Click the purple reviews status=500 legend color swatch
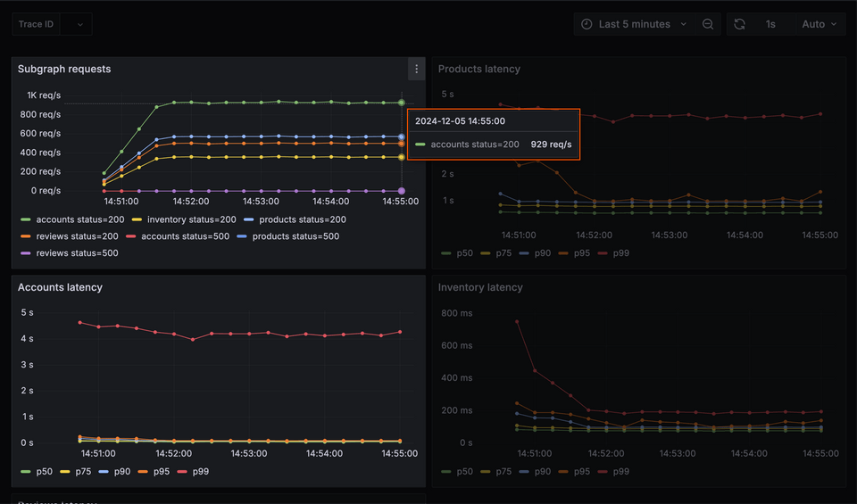Viewport: 857px width, 504px height. click(x=25, y=252)
